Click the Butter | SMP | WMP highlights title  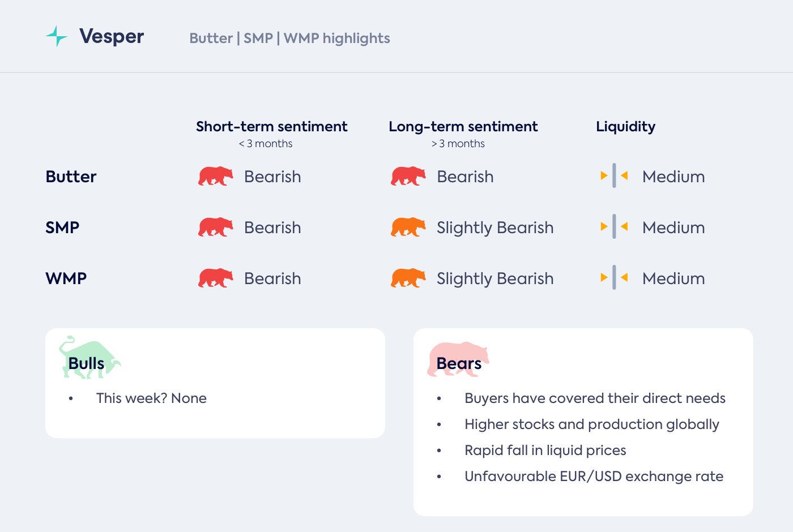pyautogui.click(x=289, y=38)
